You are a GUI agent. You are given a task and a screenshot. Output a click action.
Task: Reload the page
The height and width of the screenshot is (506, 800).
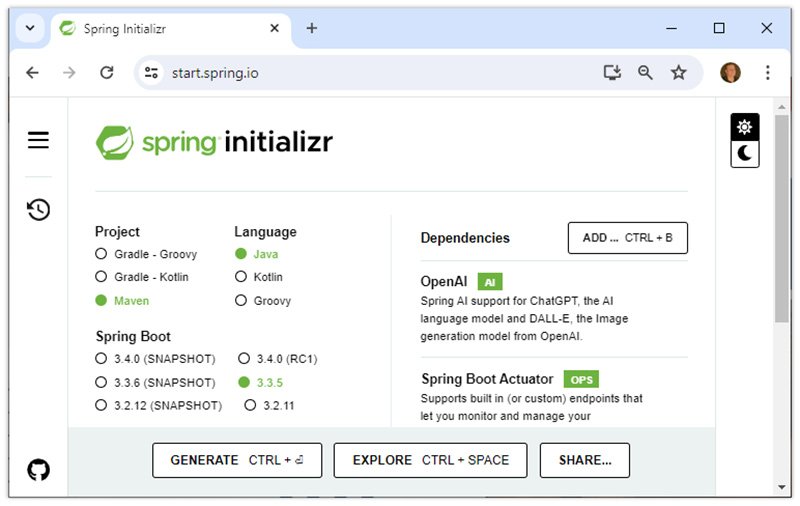pos(107,72)
